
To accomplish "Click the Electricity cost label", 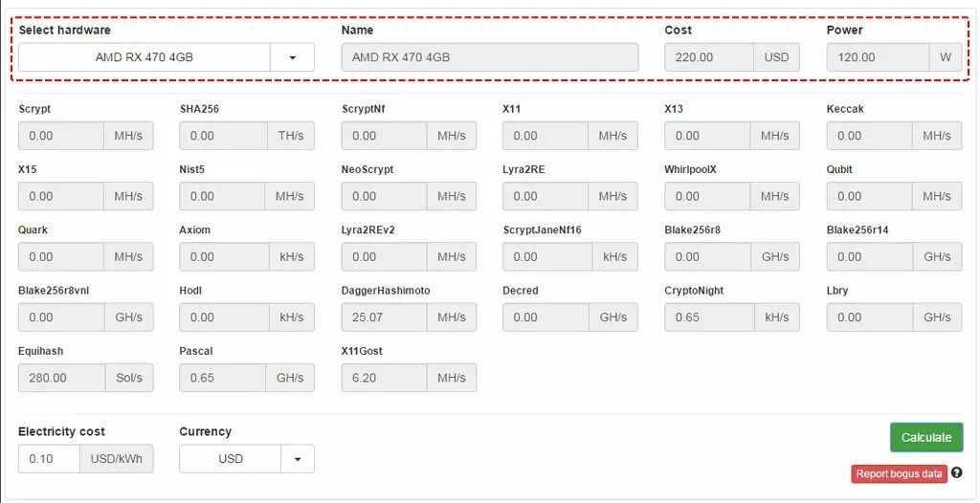I will point(61,431).
